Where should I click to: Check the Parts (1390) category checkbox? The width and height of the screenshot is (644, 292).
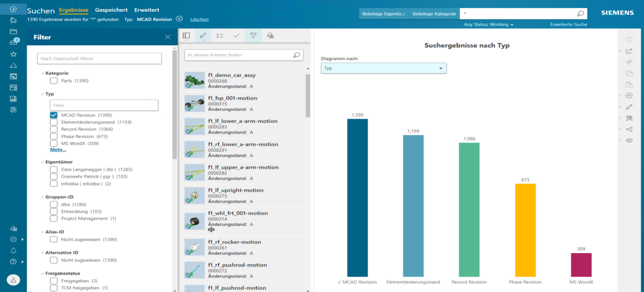53,81
